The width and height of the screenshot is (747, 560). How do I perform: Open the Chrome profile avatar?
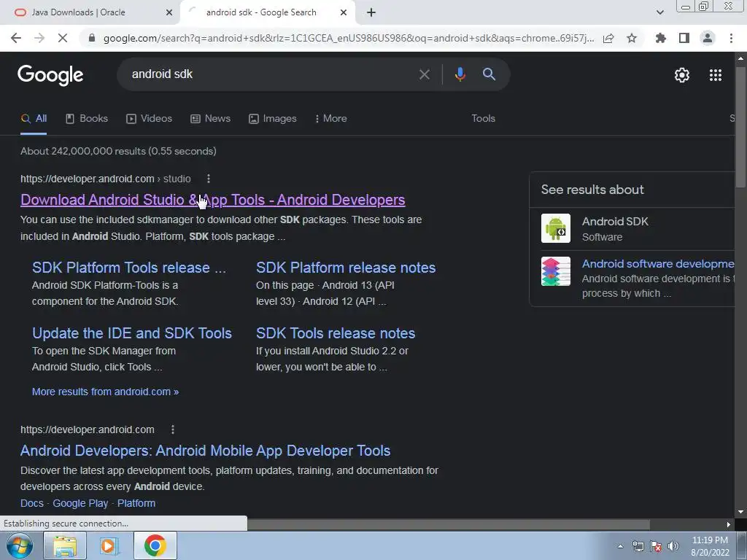tap(708, 38)
